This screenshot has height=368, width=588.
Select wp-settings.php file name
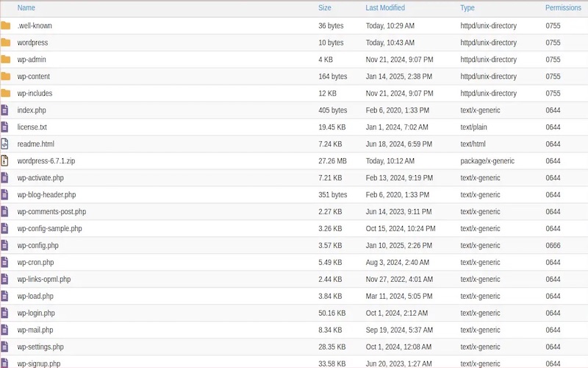(40, 347)
